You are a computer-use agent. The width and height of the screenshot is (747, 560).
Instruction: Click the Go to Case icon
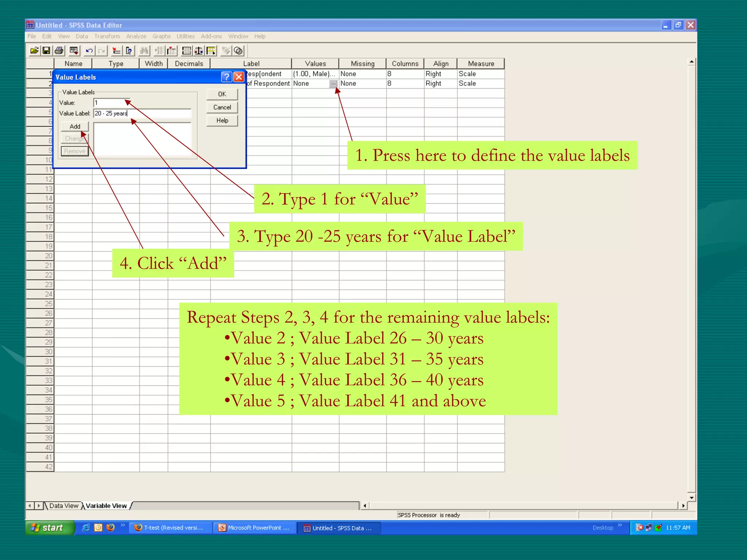[x=116, y=51]
